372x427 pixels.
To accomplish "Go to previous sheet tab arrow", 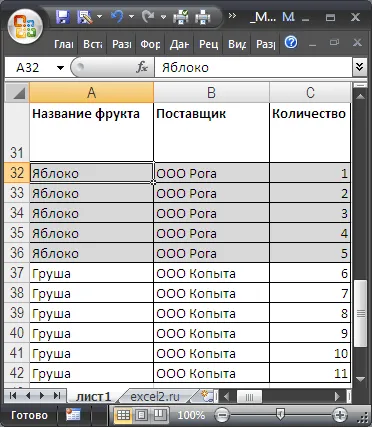I will click(28, 396).
